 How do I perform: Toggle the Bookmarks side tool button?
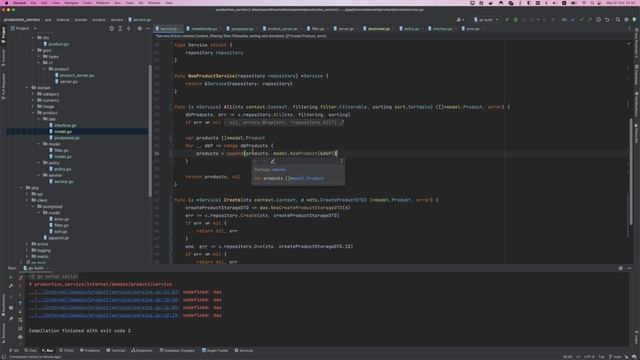[3, 305]
